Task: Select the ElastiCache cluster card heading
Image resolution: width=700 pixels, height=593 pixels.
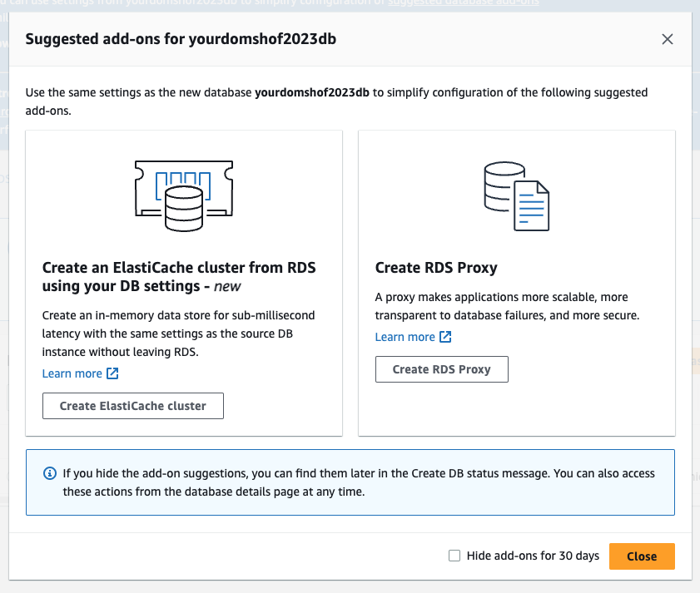Action: coord(179,277)
